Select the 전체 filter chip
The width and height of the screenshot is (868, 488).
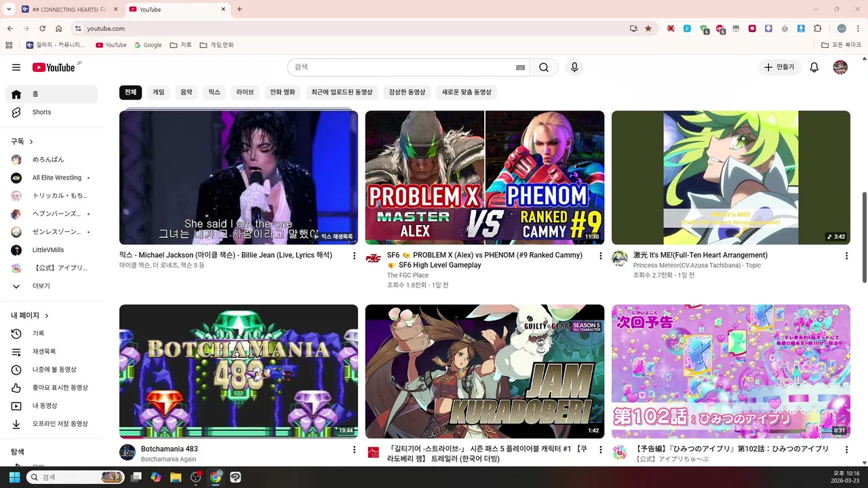(130, 92)
